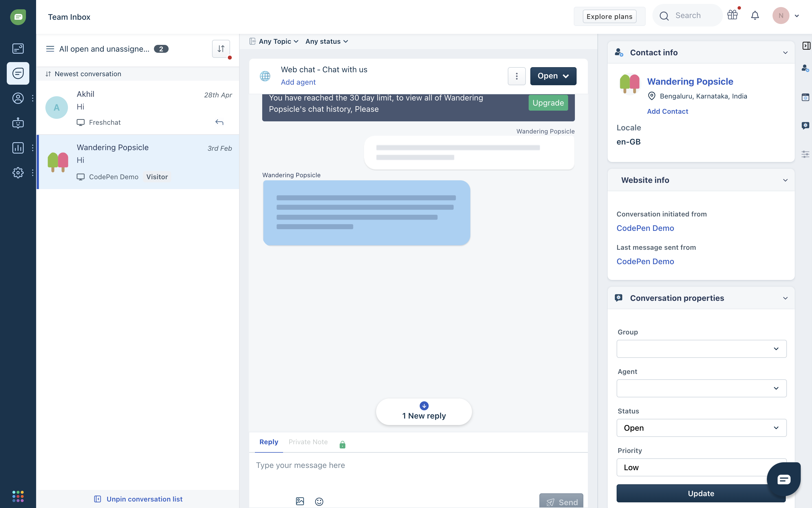Collapse the Website info section
The image size is (812, 508).
click(785, 180)
